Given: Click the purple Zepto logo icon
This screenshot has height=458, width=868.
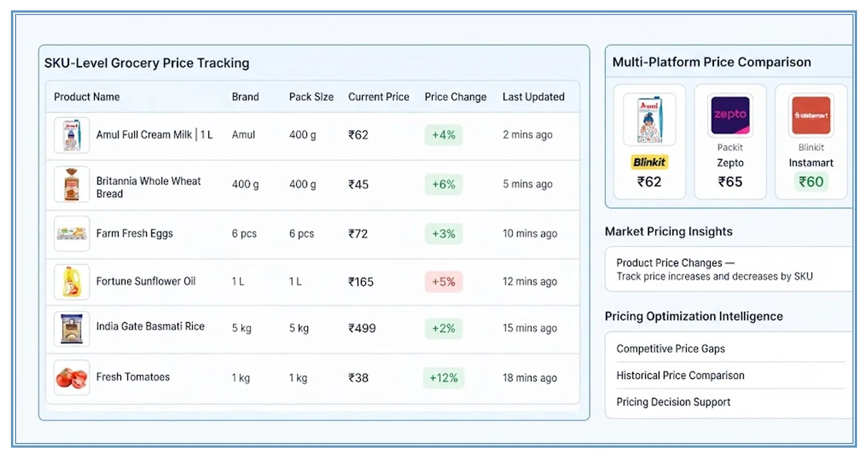Looking at the screenshot, I should pos(730,116).
